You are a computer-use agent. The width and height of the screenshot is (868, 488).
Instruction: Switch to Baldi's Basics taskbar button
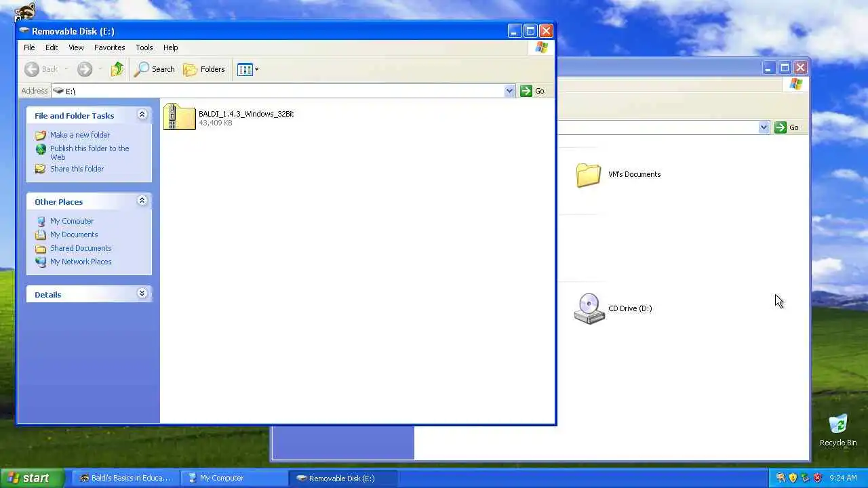[x=125, y=478]
